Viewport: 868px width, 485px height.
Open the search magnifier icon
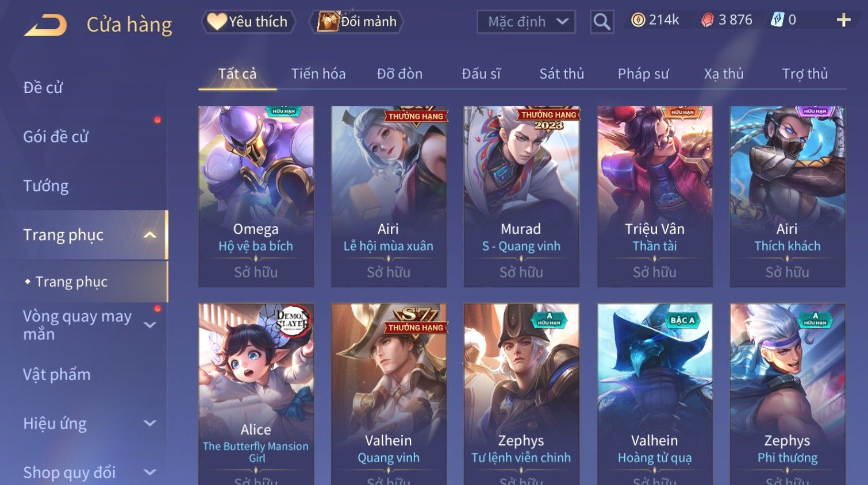click(x=602, y=22)
